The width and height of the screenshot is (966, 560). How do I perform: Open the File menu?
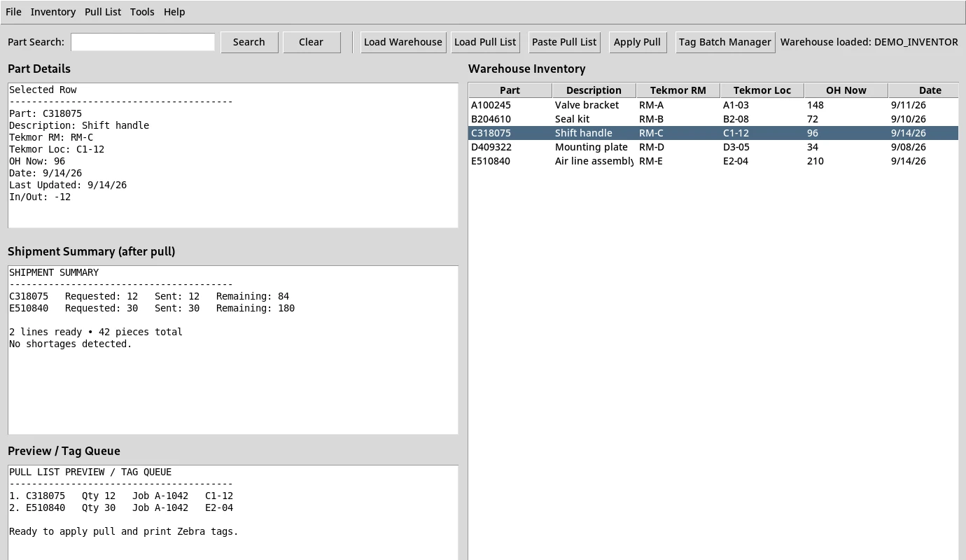13,12
